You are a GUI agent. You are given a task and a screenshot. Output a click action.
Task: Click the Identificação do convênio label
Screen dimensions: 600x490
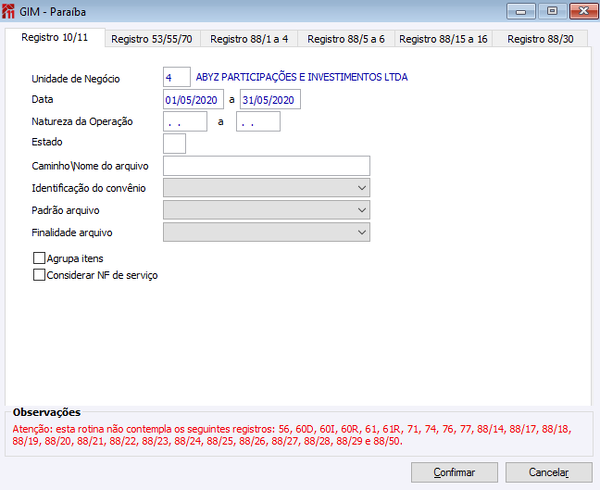pos(89,188)
